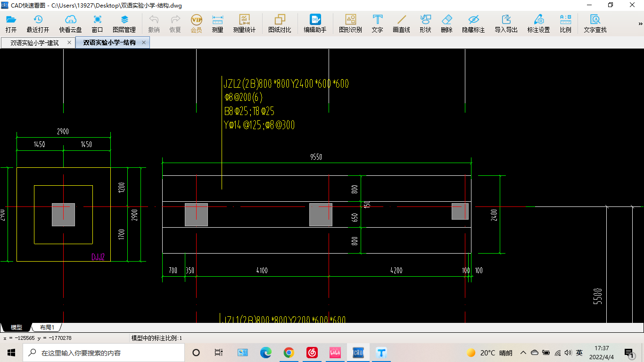This screenshot has height=362, width=644.
Task: Show hidden system tray icons
Action: 523,353
